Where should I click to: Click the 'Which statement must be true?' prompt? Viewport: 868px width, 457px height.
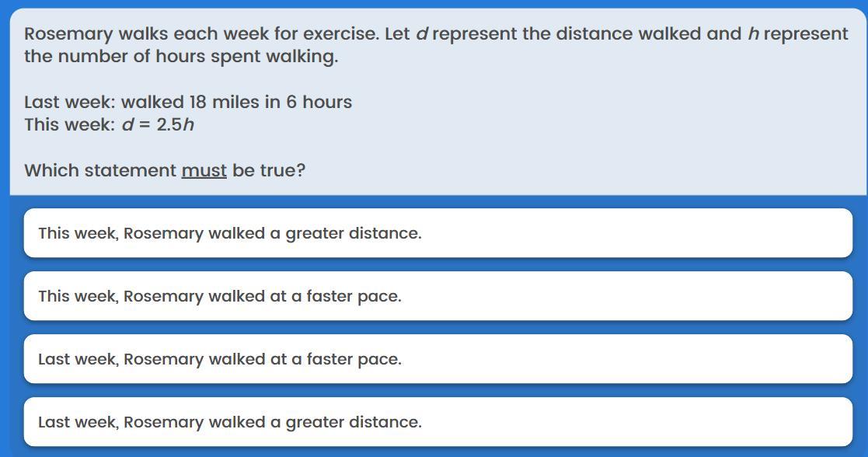tap(165, 171)
